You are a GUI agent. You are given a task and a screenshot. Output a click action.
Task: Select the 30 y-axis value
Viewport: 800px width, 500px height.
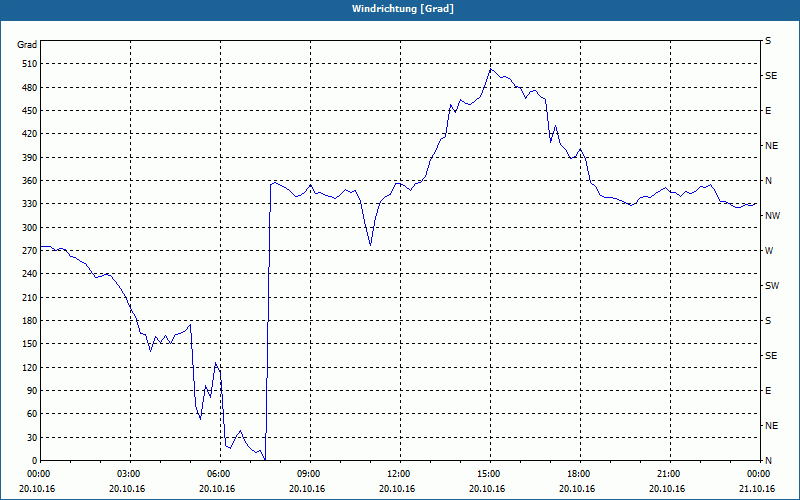pyautogui.click(x=32, y=438)
